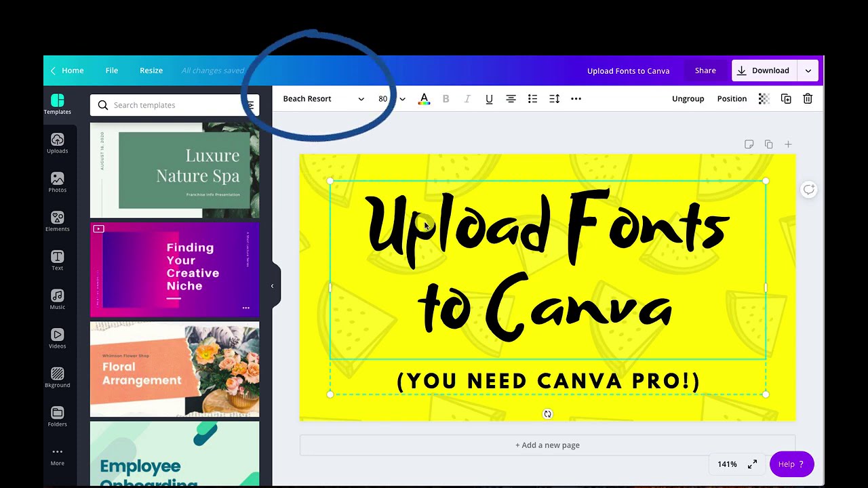Go back to Home

click(x=66, y=70)
